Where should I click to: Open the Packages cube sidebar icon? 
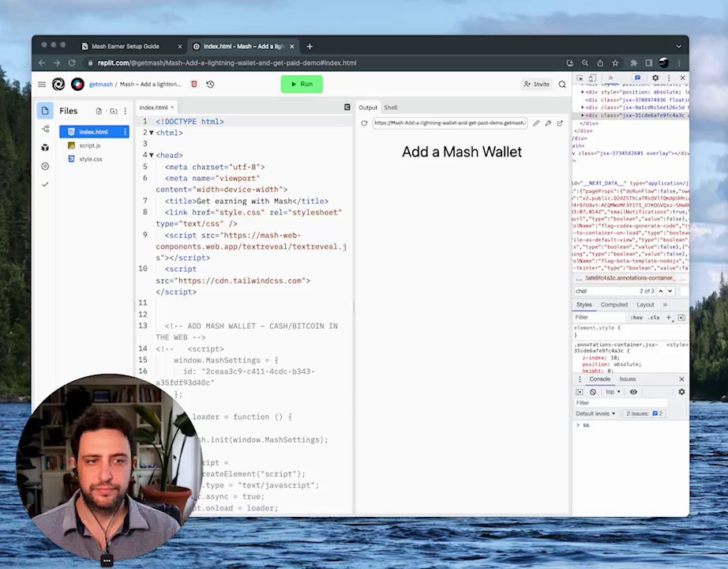[45, 147]
